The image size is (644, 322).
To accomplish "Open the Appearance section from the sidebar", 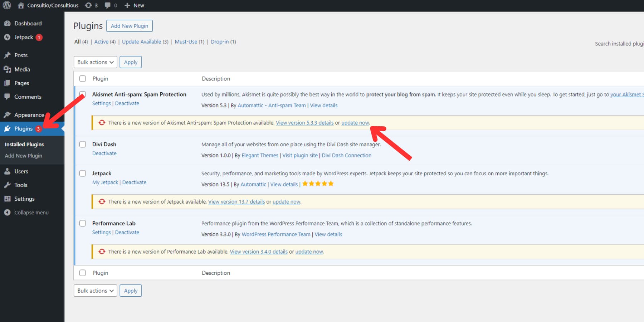I will point(29,114).
